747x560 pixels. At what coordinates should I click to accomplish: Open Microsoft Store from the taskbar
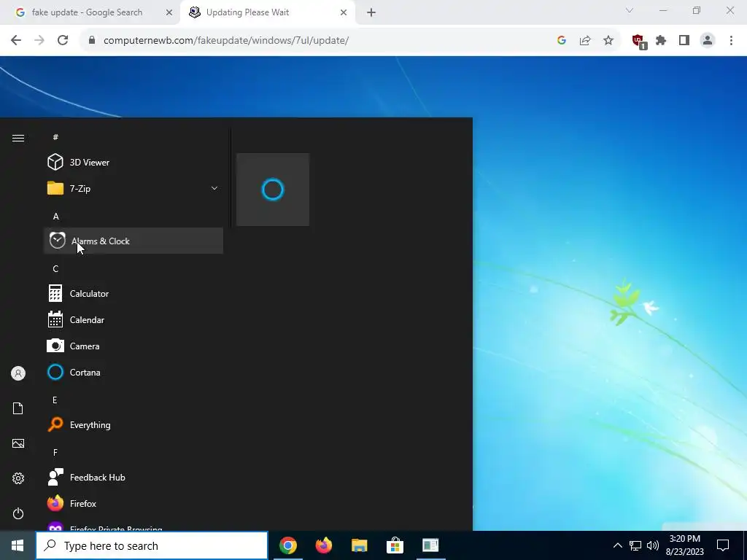coord(395,545)
